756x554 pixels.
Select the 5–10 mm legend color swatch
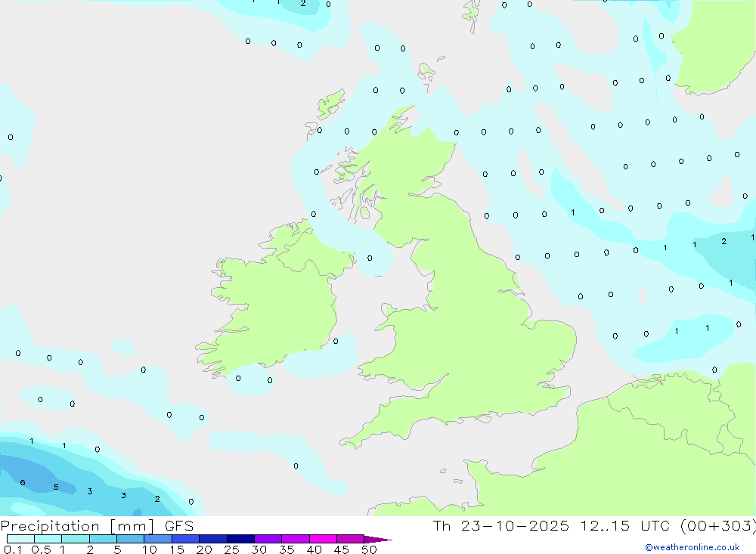pos(130,539)
